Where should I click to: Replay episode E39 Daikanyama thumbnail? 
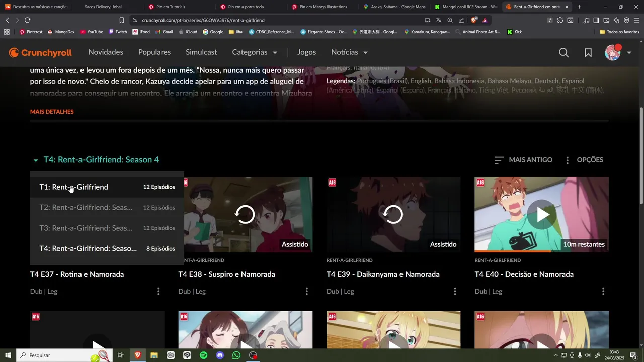coord(393,215)
